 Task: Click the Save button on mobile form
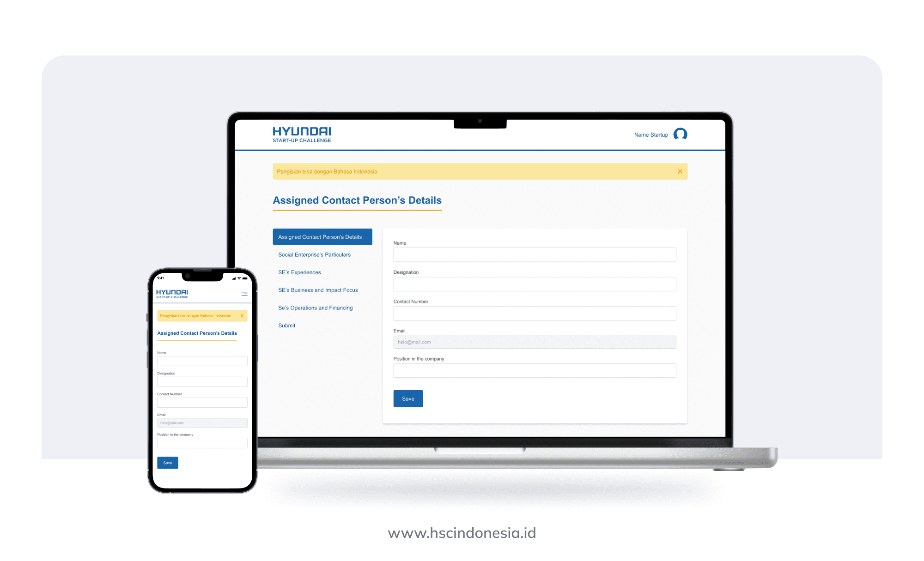click(x=168, y=462)
